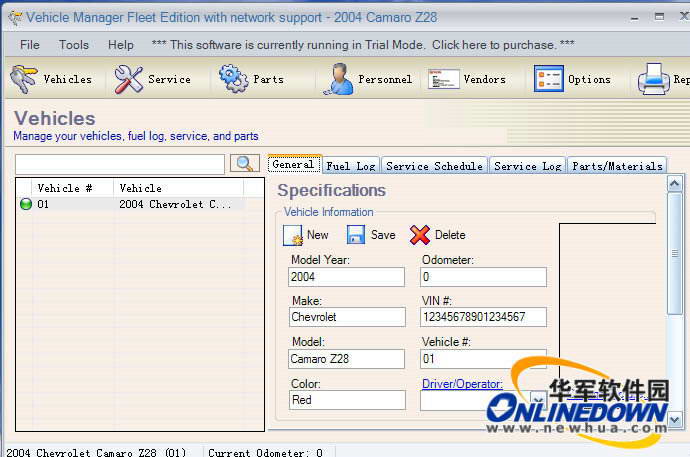Click the Model field showing Camaro Z28

pyautogui.click(x=346, y=359)
